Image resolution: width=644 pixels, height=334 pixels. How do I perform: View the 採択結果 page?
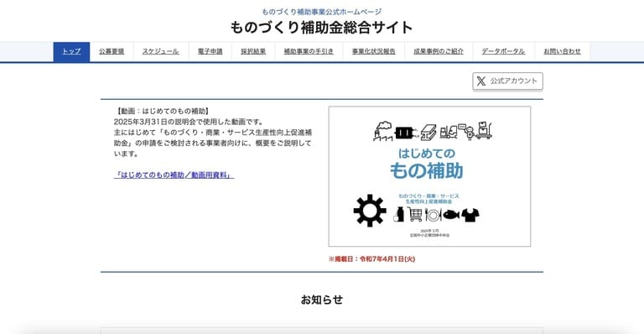[253, 52]
